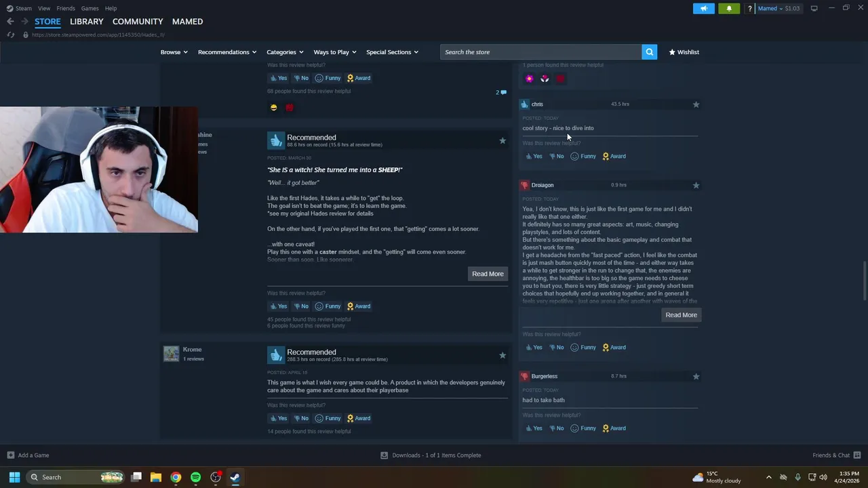Switch to the COMMUNITY tab

[x=138, y=22]
